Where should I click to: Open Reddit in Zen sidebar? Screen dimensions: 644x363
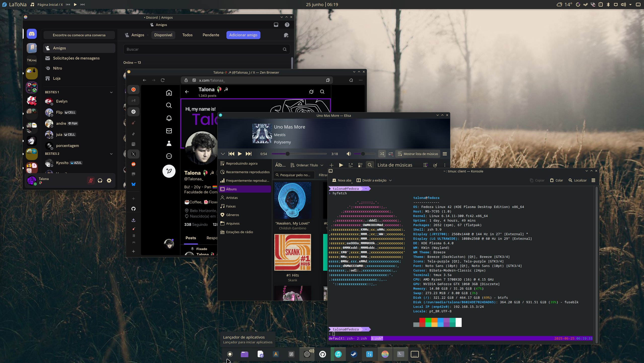(x=133, y=164)
